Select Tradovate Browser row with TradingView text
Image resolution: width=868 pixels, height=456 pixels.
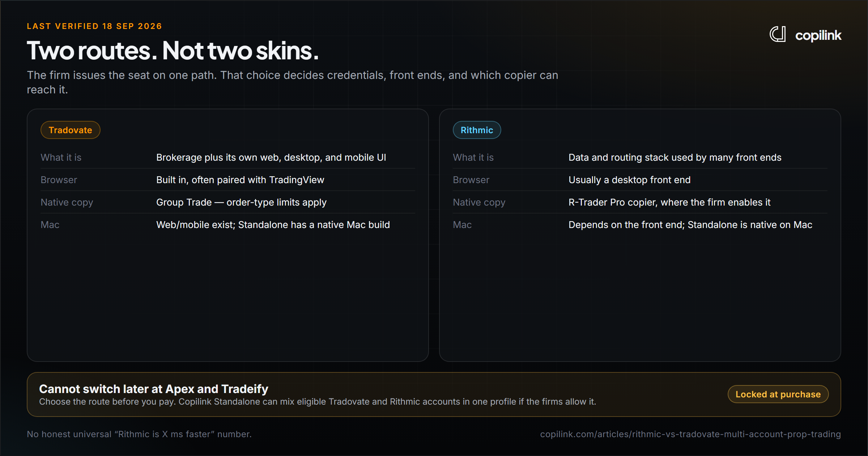point(228,180)
